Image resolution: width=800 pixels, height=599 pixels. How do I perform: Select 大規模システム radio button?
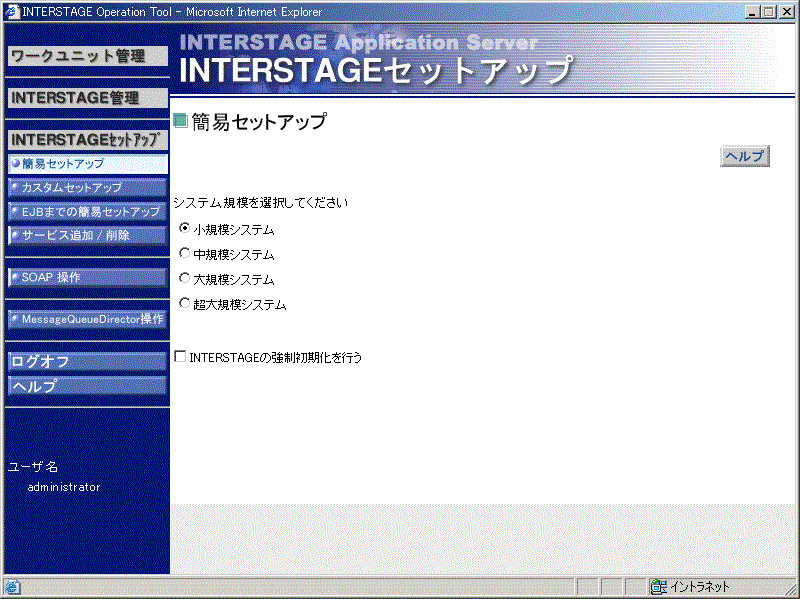(184, 278)
